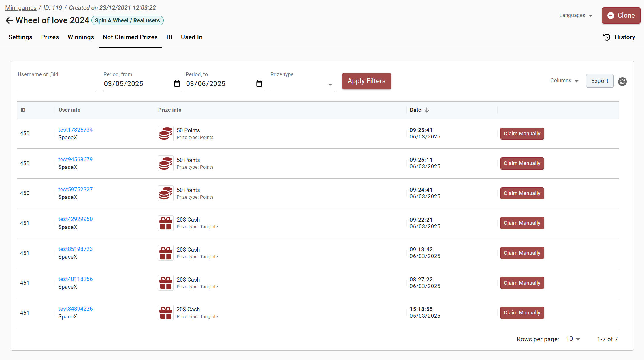644x360 pixels.
Task: Open History via the clock icon
Action: (x=607, y=37)
